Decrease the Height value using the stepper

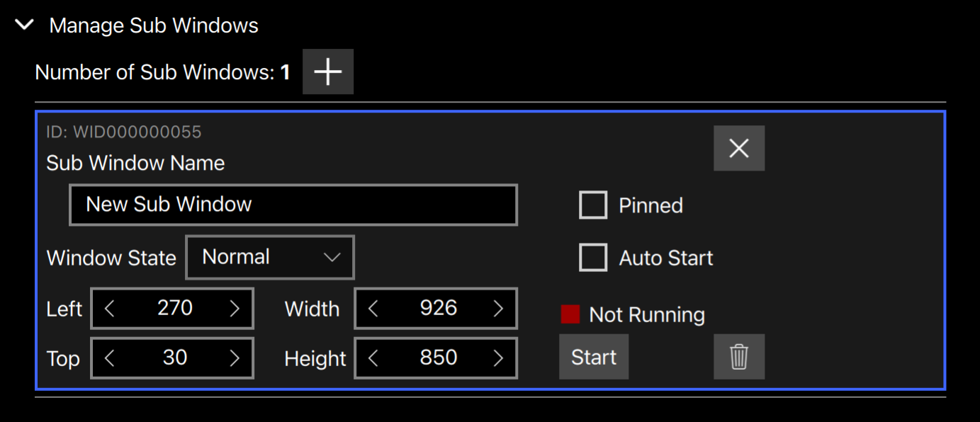[x=372, y=358]
